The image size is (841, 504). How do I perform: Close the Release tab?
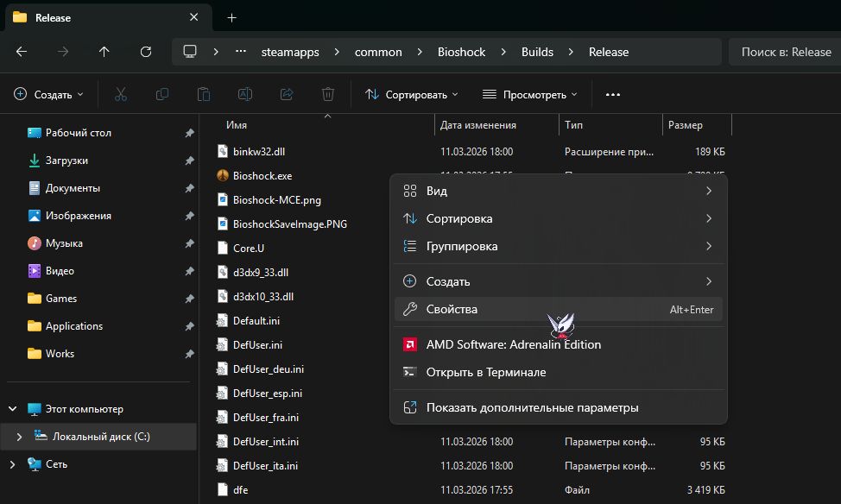[x=193, y=17]
